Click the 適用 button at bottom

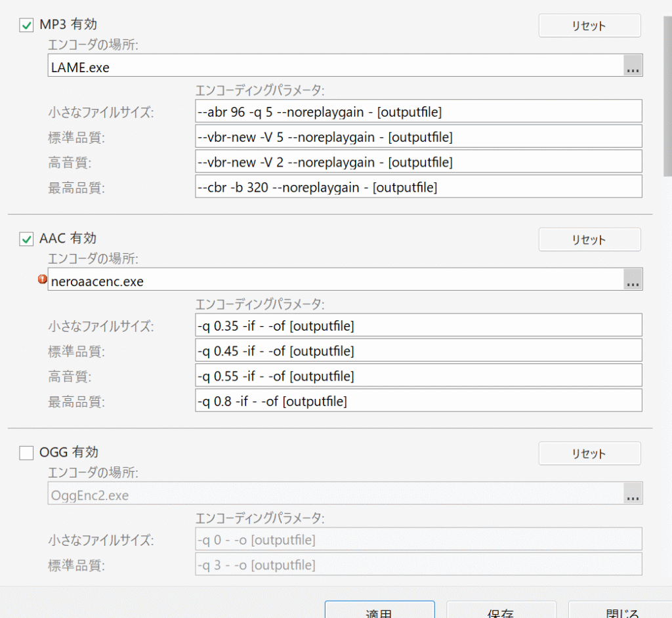click(x=379, y=610)
